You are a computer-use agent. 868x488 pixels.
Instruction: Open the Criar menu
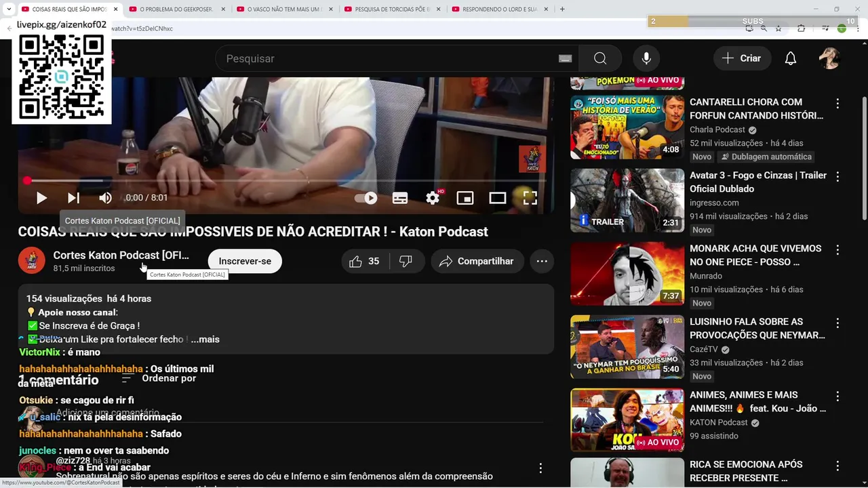(x=742, y=58)
